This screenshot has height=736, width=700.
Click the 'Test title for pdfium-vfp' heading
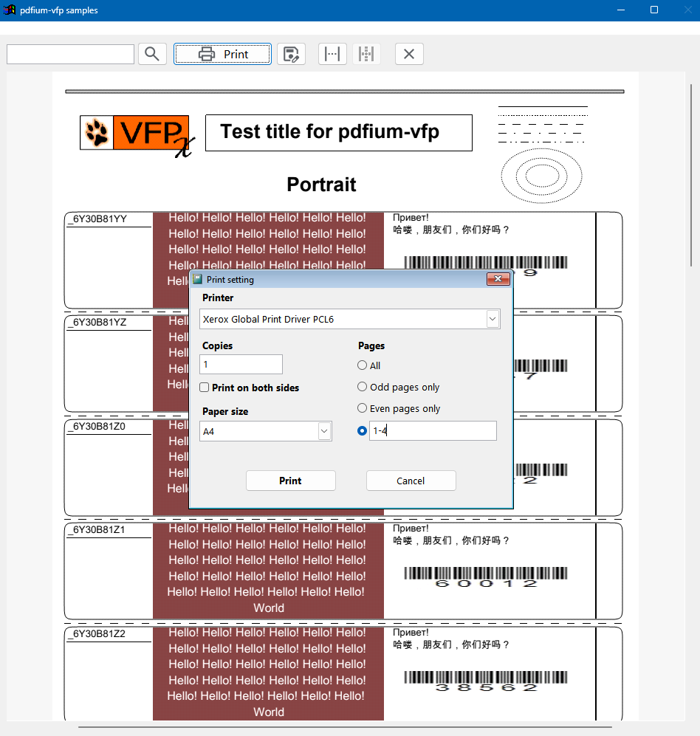coord(329,131)
